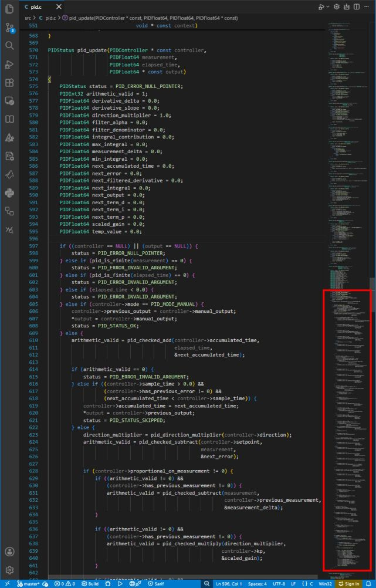Open the connected-boxes activity bar icon
Image resolution: width=376 pixels, height=588 pixels.
9,211
